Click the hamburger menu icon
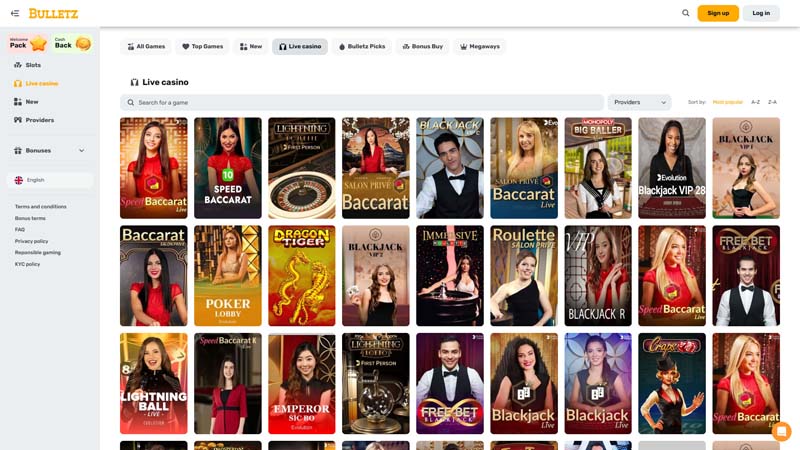800x450 pixels. (x=15, y=13)
